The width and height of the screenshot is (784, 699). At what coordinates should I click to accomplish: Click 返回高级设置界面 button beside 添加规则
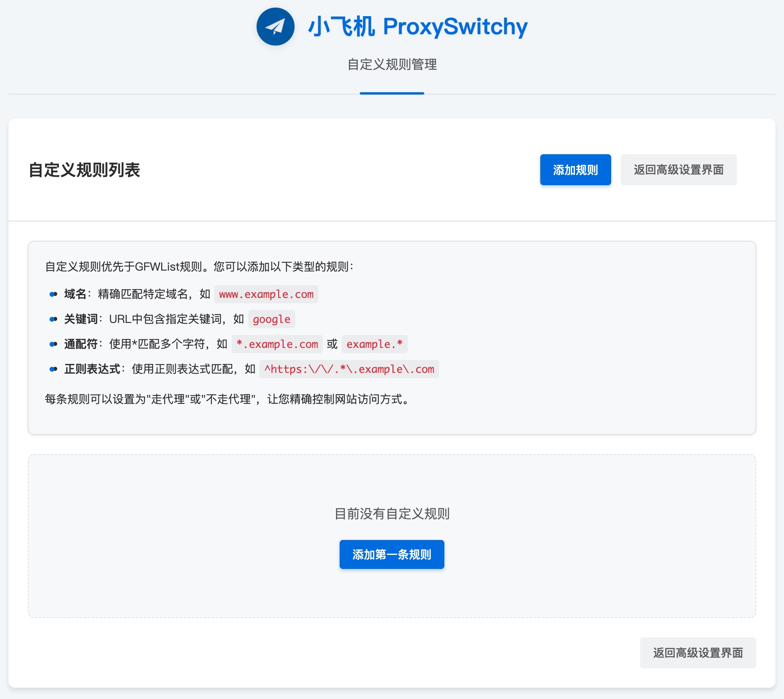pos(678,170)
